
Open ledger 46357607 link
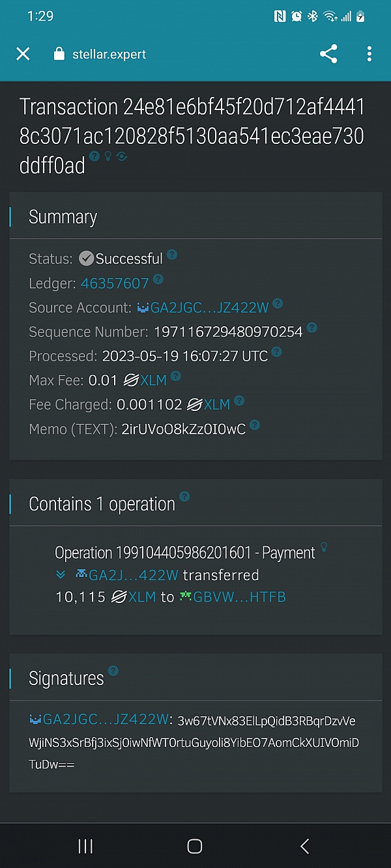tap(115, 283)
